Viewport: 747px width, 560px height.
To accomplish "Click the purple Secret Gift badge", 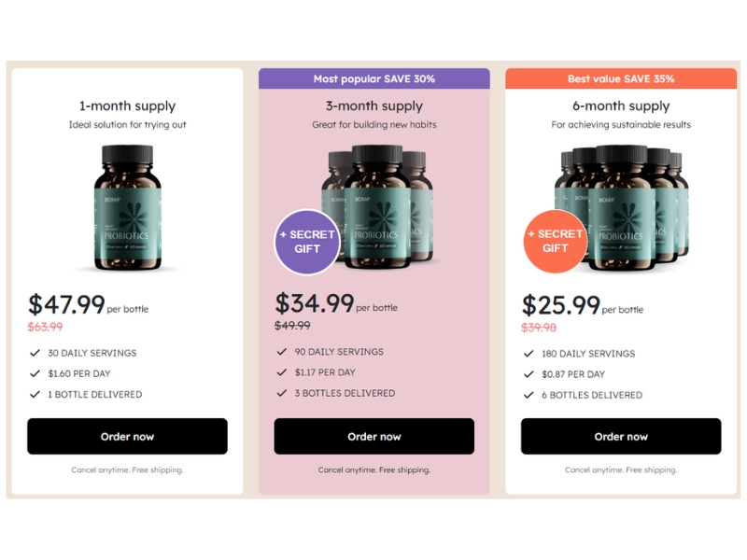I will [306, 242].
